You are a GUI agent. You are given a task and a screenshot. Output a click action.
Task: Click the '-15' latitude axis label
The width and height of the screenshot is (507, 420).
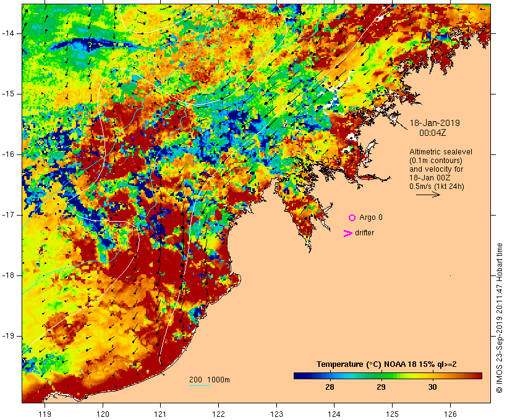tap(8, 94)
